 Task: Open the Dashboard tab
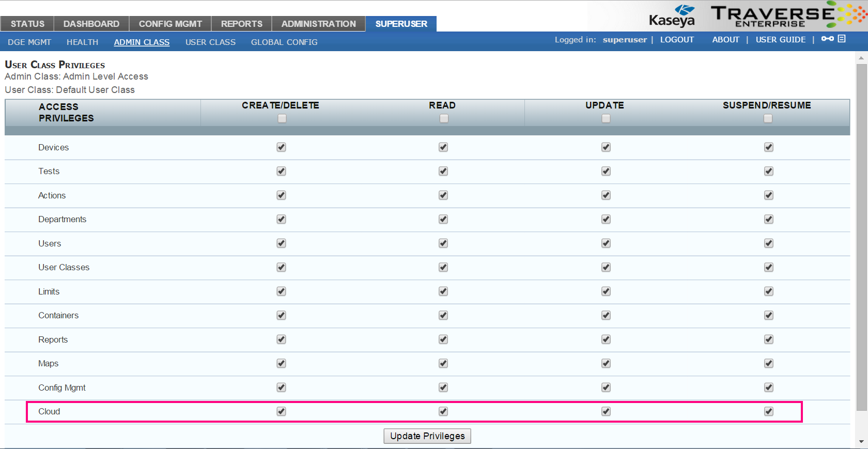click(x=91, y=24)
